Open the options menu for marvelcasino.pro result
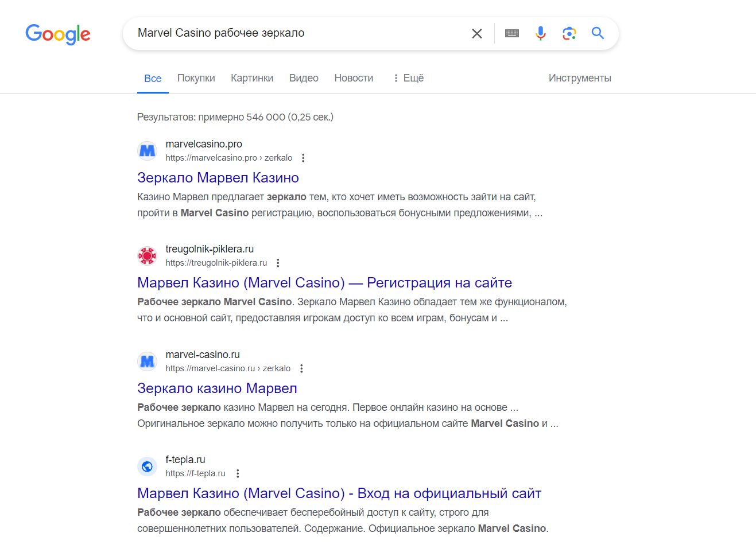This screenshot has width=756, height=556. pos(303,158)
